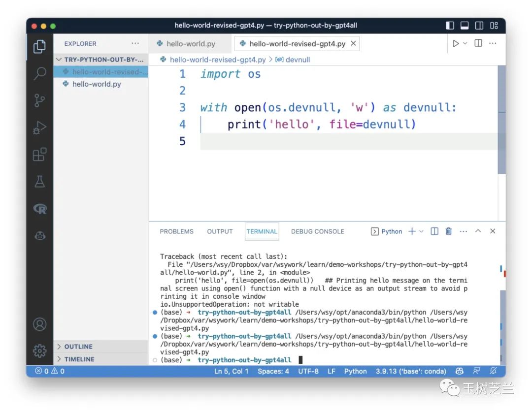Screen dimensions: 532x412
Task: Switch to the PROBLEMS panel tab
Action: [176, 232]
